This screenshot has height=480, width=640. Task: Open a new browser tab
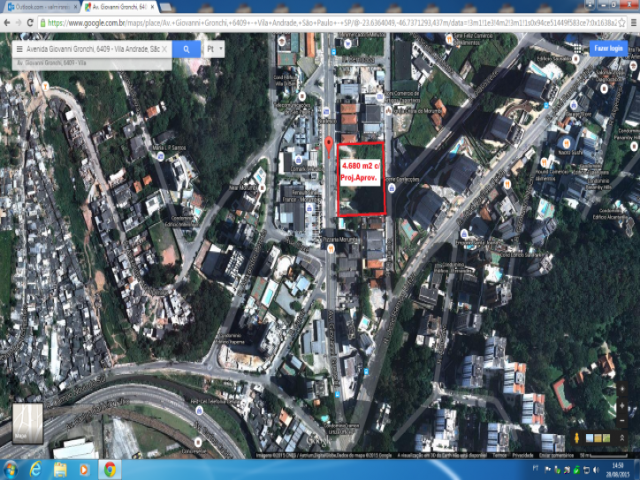[165, 7]
